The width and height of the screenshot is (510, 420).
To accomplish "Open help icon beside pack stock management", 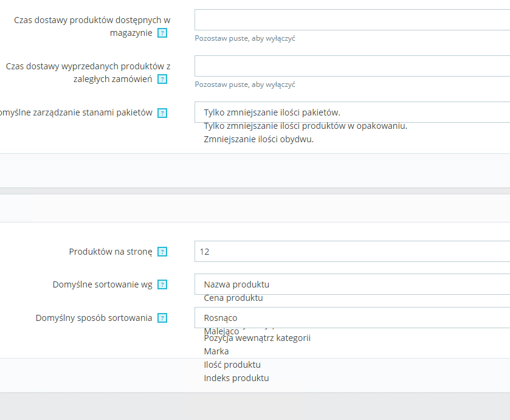I will (162, 113).
